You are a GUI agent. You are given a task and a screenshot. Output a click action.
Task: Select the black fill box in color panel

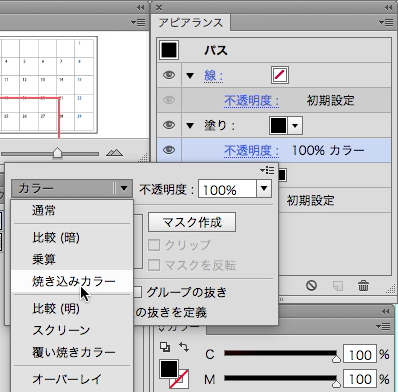pyautogui.click(x=169, y=369)
